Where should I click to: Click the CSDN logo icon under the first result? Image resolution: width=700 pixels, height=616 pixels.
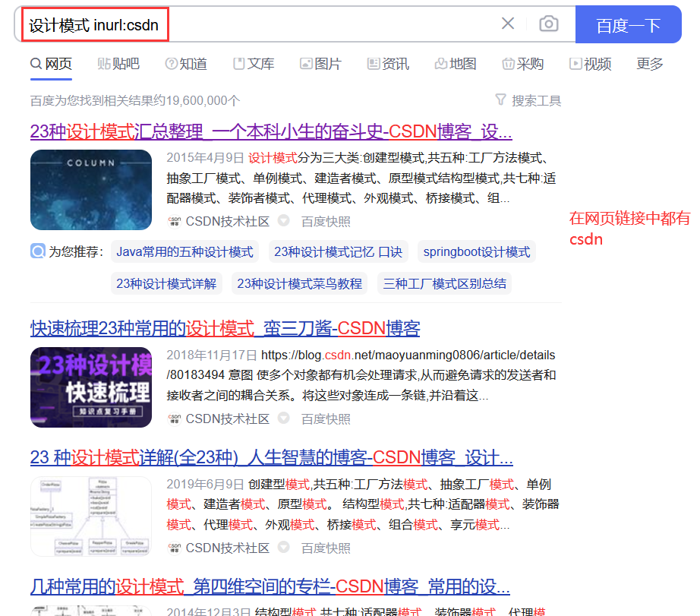click(x=174, y=221)
